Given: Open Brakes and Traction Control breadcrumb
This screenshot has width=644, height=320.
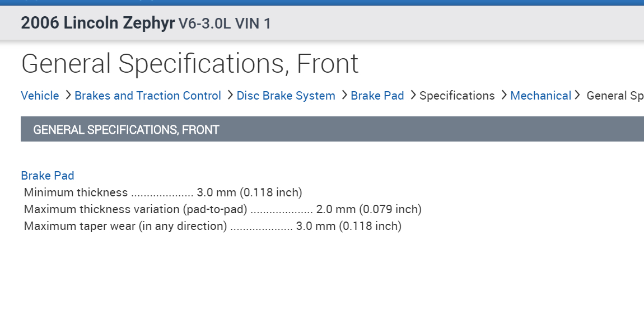Looking at the screenshot, I should point(148,96).
